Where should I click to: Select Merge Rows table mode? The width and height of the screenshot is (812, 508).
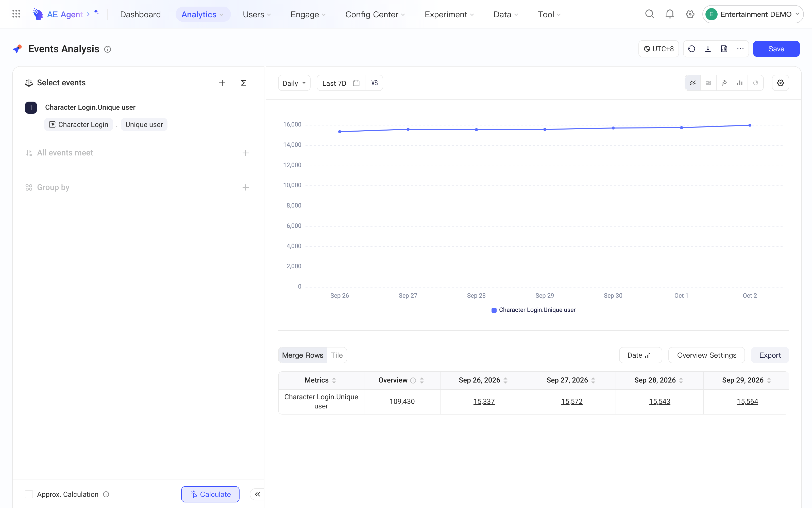pos(302,355)
